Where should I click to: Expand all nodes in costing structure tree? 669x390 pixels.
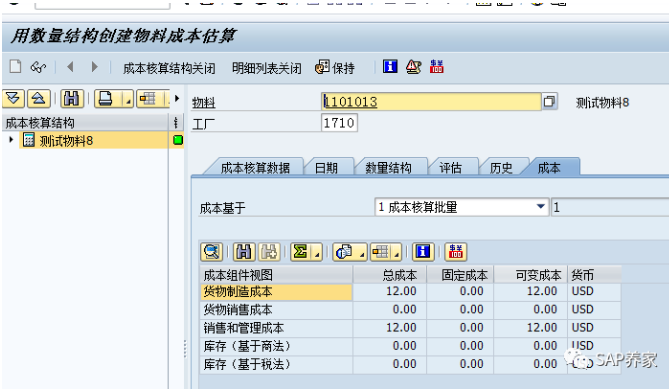click(14, 99)
